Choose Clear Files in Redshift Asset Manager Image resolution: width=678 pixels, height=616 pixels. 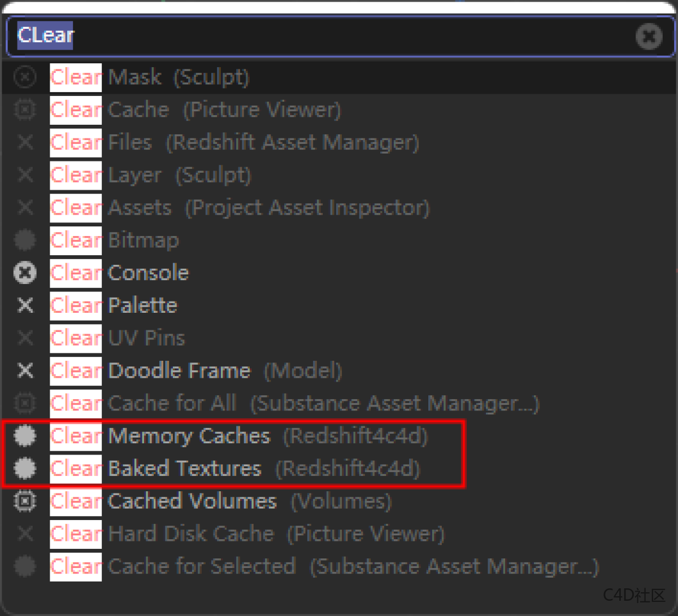(x=234, y=142)
